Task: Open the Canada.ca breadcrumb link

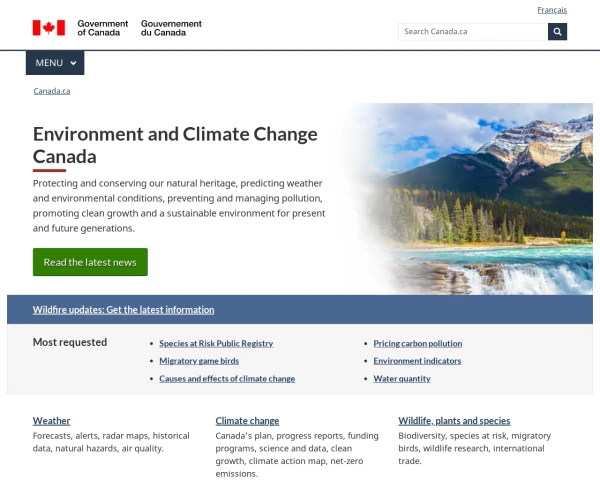Action: (x=52, y=91)
